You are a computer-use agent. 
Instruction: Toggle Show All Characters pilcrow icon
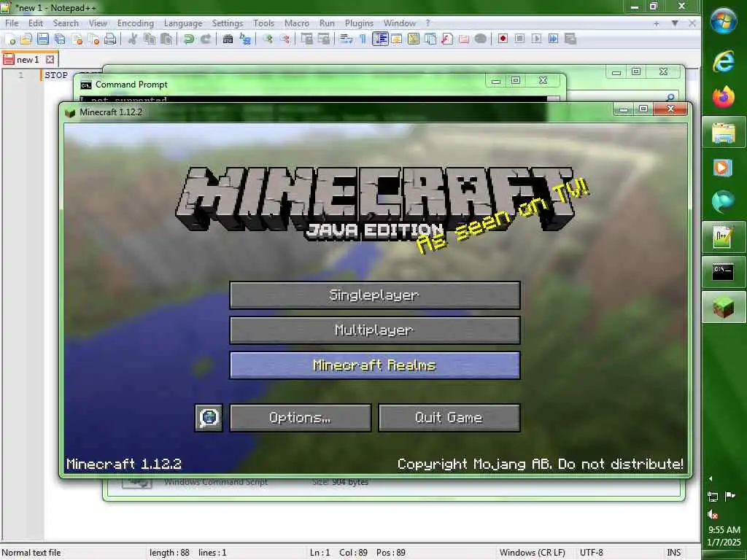pos(363,39)
